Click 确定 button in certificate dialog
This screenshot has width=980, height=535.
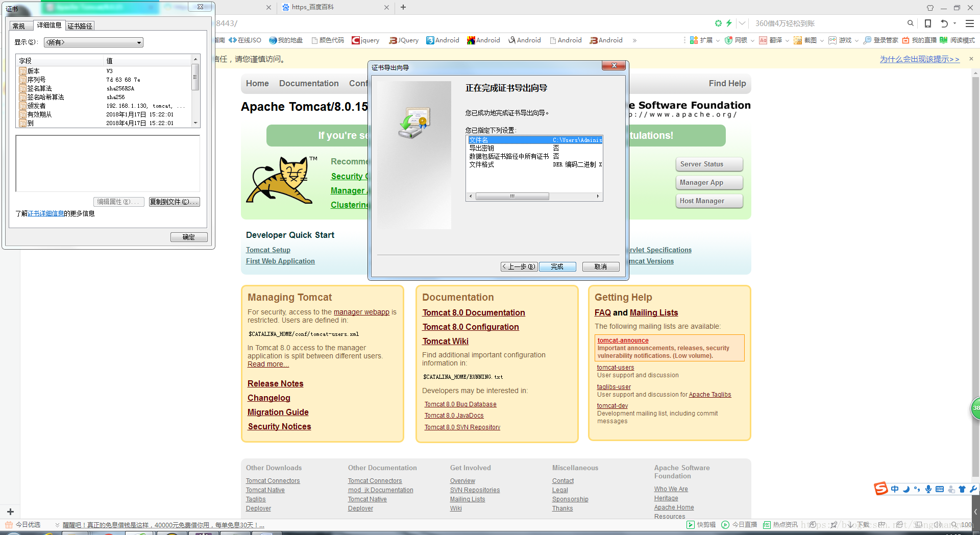point(189,237)
